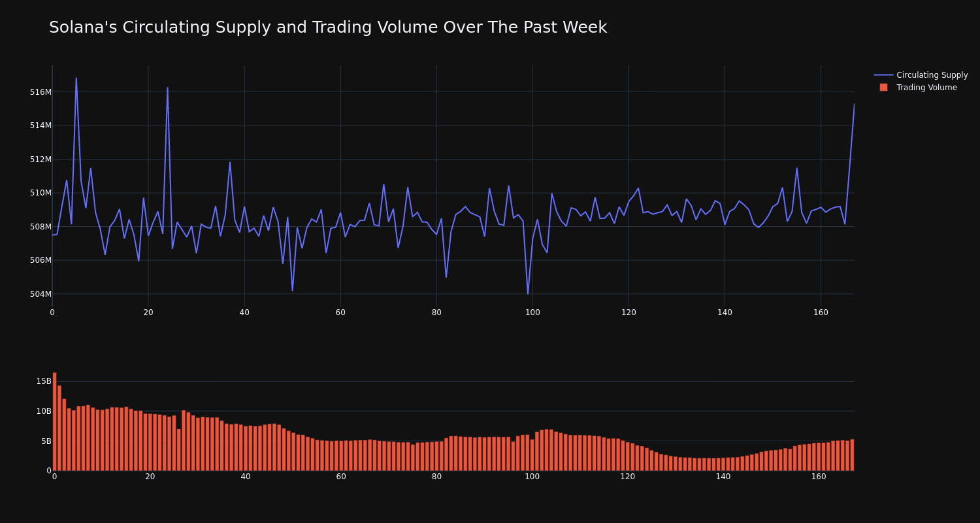
Task: Click the chart title about Solana's supply
Action: pos(328,27)
